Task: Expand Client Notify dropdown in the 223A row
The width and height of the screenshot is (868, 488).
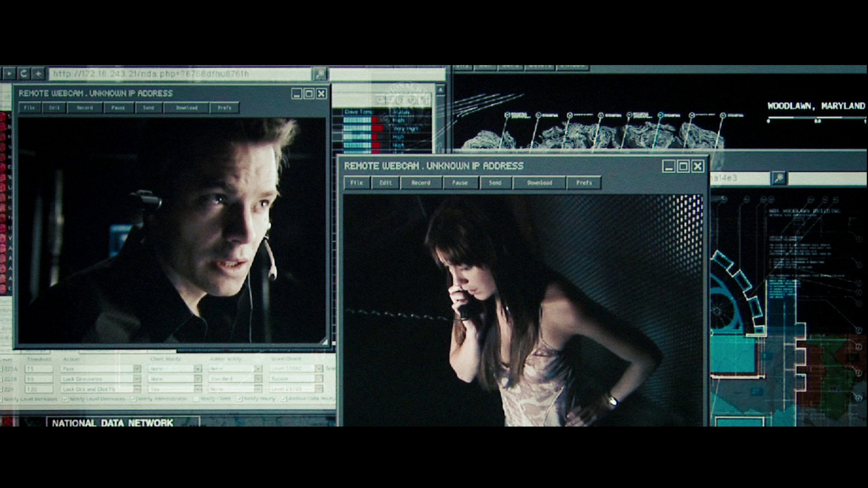Action: click(175, 369)
